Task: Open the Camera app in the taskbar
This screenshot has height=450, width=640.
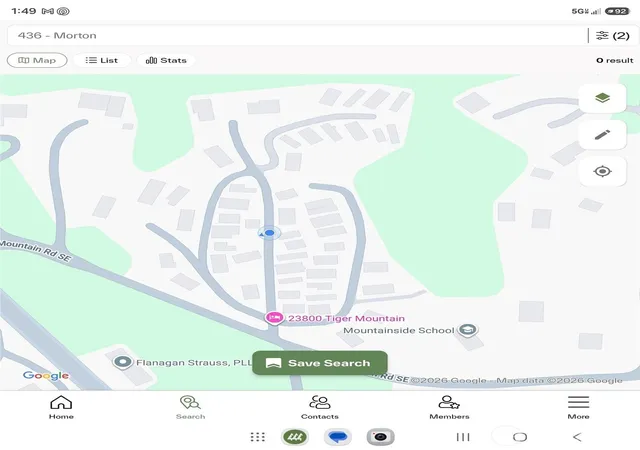Action: coord(380,437)
